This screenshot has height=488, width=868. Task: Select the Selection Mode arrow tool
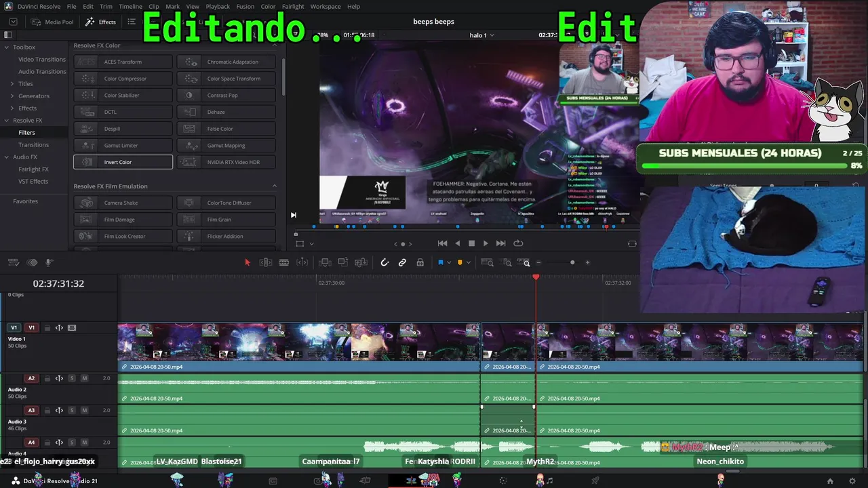point(248,262)
